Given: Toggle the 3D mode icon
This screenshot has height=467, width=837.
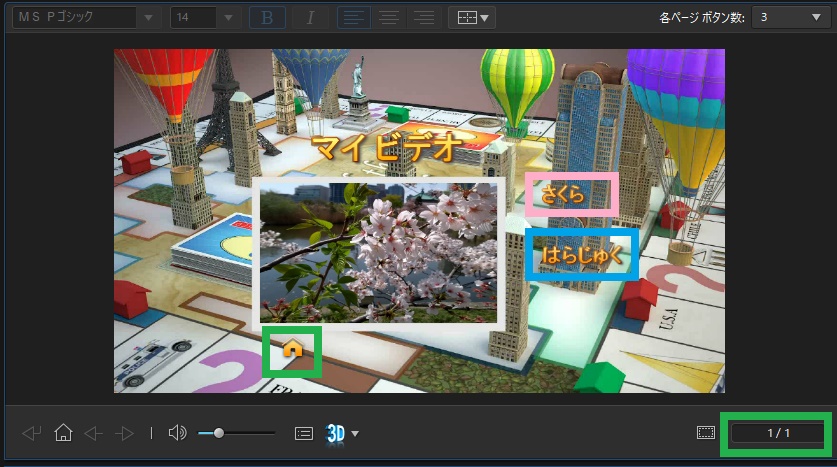Looking at the screenshot, I should click(336, 433).
